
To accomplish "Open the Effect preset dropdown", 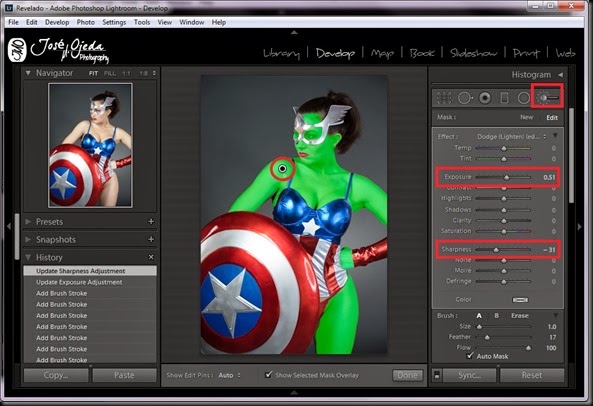I will [512, 136].
